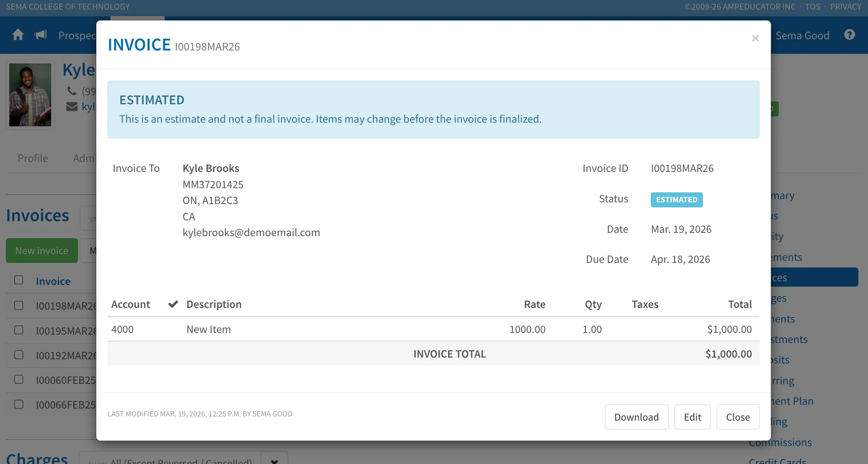This screenshot has height=464, width=868.
Task: Click the checkmark icon in table header
Action: [173, 304]
